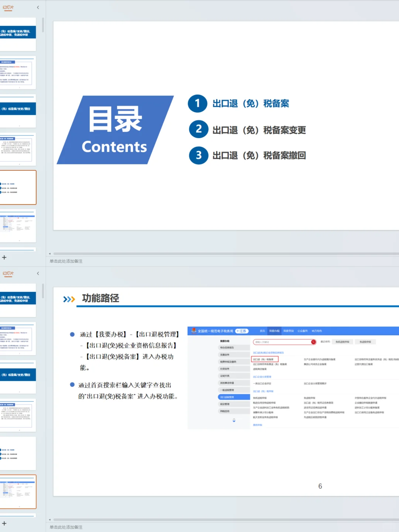Screen dimensions: 399x532
Task: Click the red-boxed 出口退（免）税备案 link in embedded screenshot
Action: click(x=265, y=359)
